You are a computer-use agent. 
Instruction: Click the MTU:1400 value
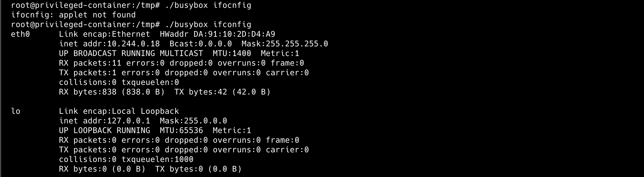click(232, 54)
